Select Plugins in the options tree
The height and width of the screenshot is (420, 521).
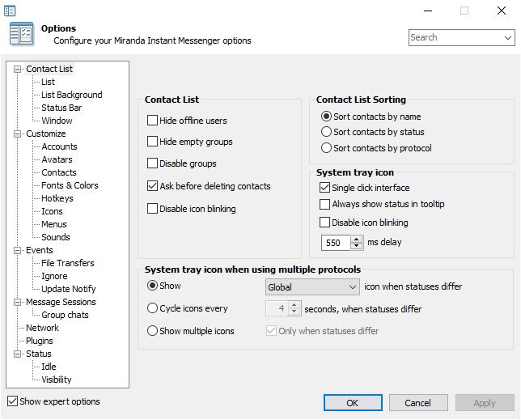[40, 341]
